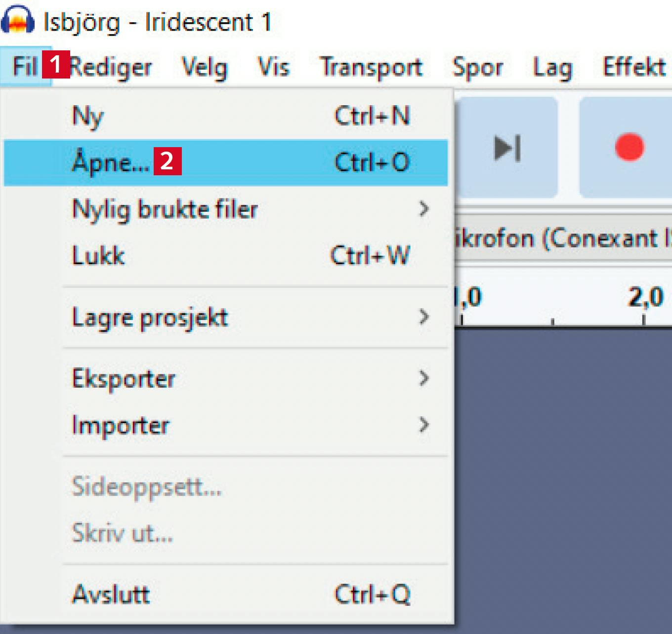The width and height of the screenshot is (672, 634).
Task: Open the Vis menu
Action: (273, 67)
